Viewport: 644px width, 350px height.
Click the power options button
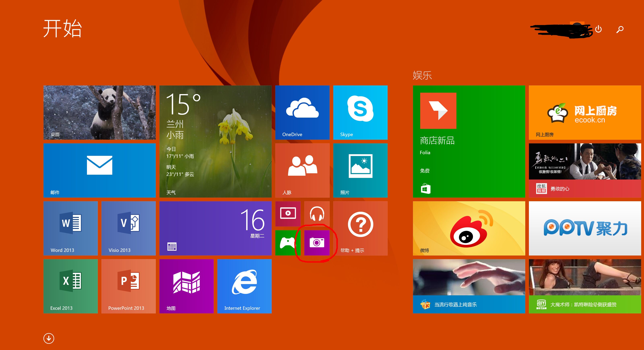(598, 29)
